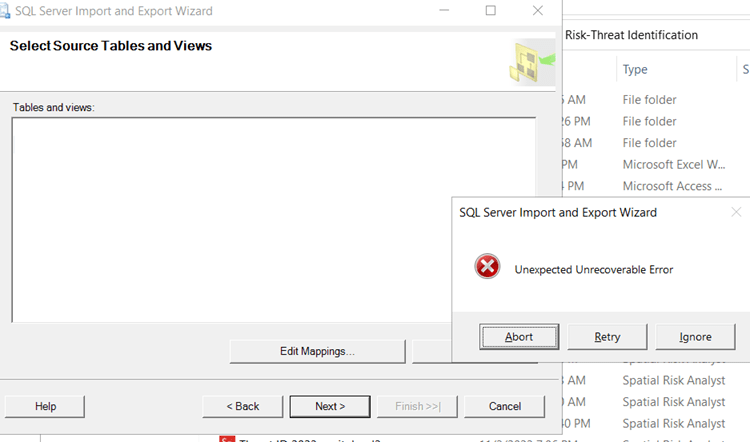The image size is (751, 443).
Task: Click the wizard data-flow graphic icon
Action: point(532,63)
